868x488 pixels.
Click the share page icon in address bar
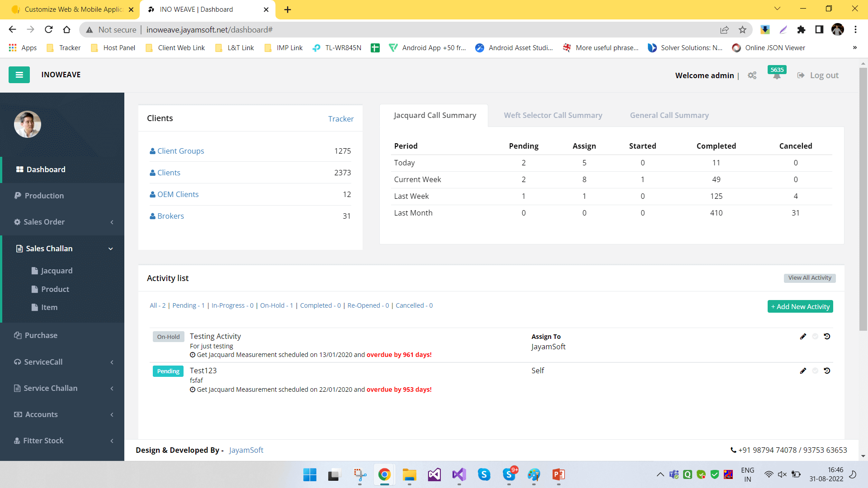coord(724,29)
